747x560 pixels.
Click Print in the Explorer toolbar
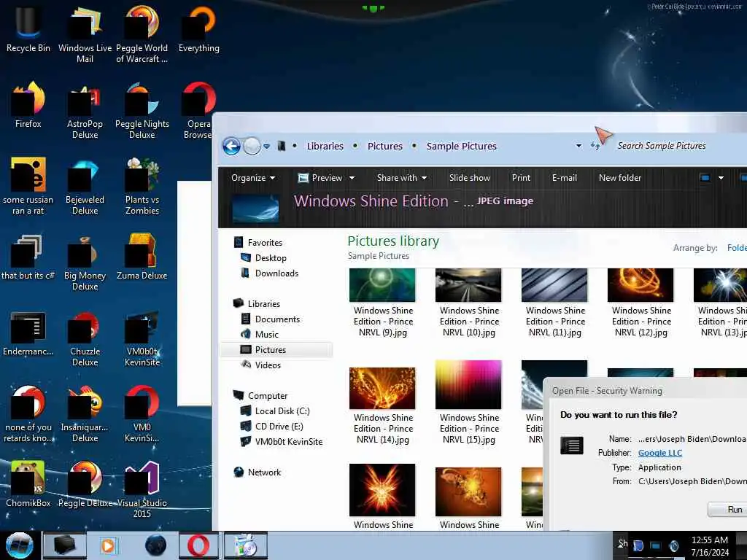[x=521, y=178]
